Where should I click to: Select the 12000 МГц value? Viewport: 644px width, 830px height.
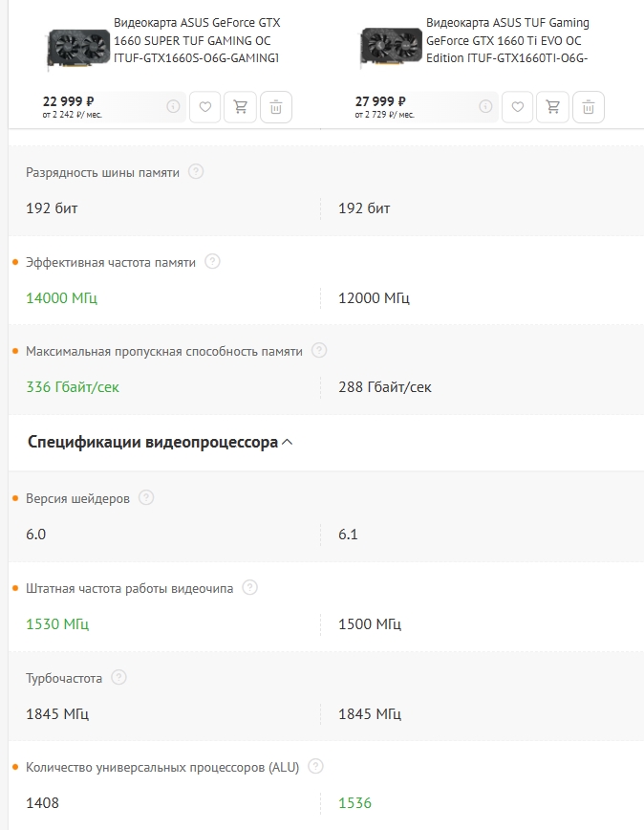[374, 298]
